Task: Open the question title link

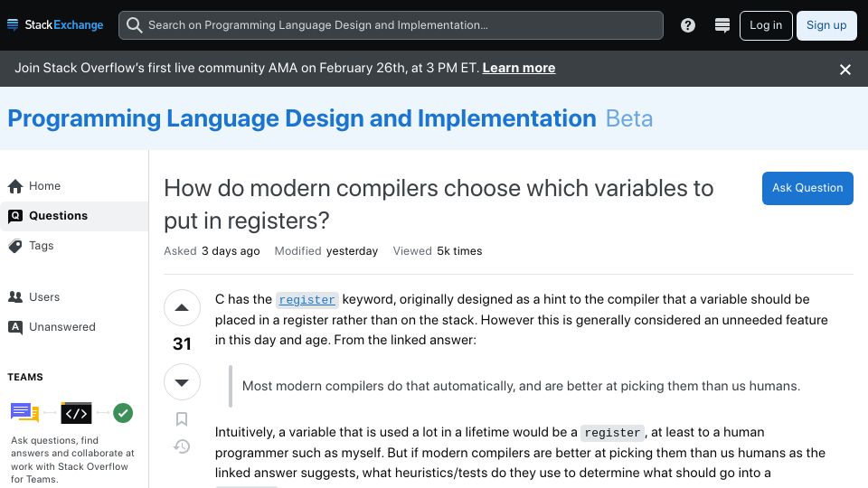Action: 439,204
